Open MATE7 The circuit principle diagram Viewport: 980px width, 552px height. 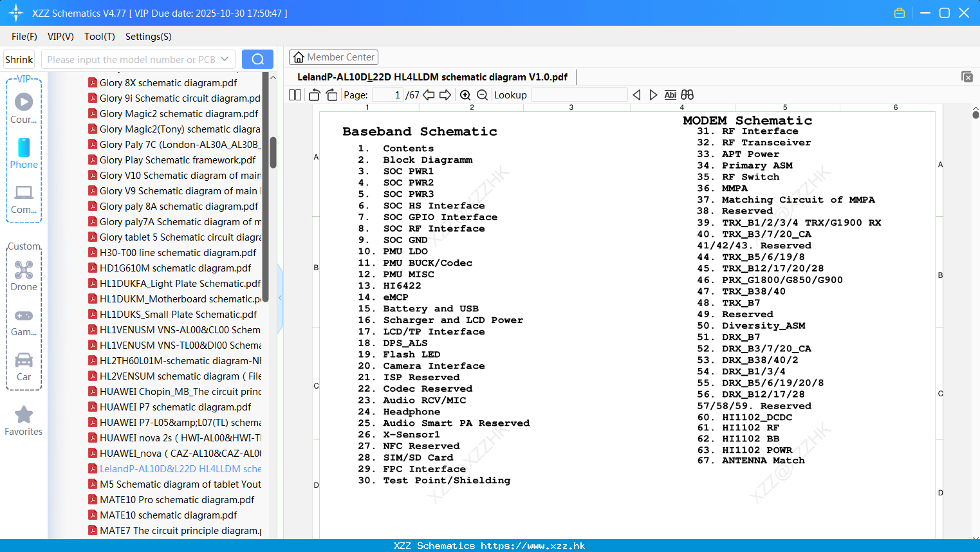click(x=174, y=530)
